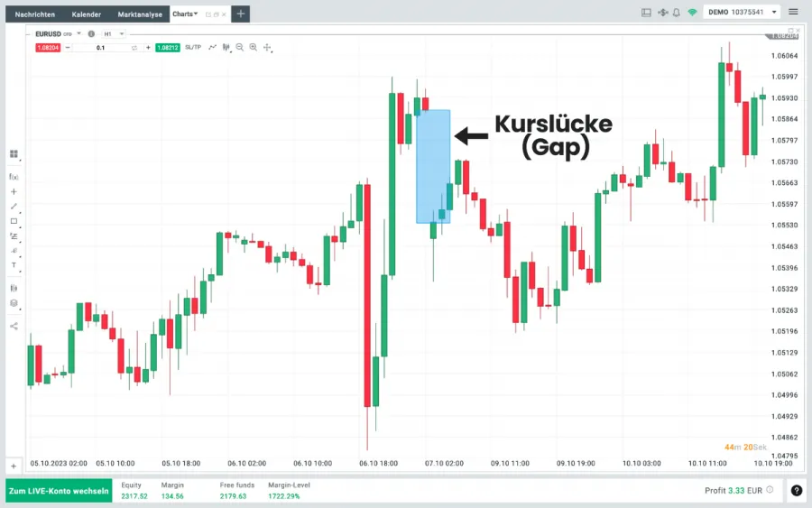Select the Fibonacci retracement tool

14,236
